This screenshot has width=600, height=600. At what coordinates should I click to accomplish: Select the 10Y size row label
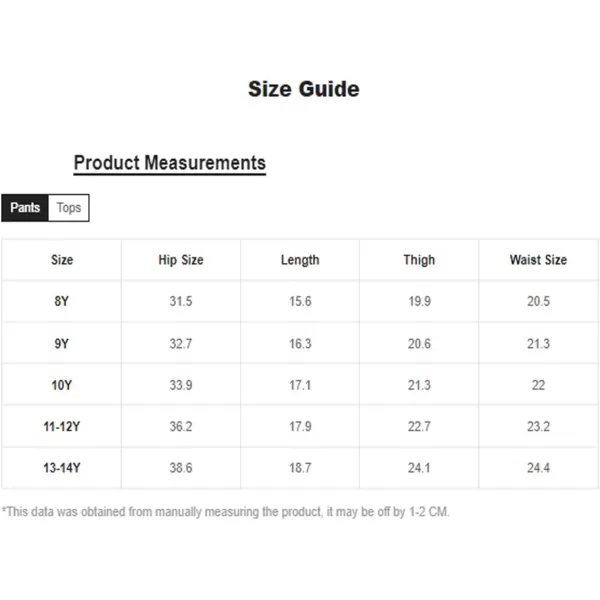62,385
